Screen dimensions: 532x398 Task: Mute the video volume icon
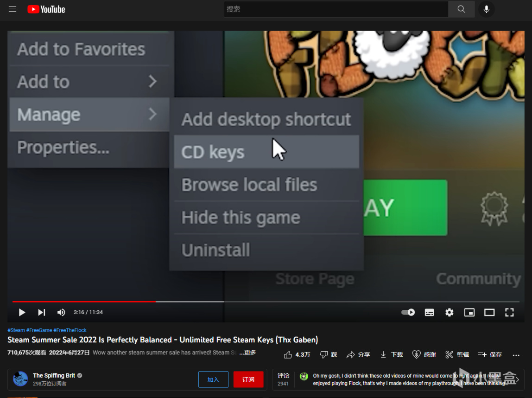(x=61, y=312)
